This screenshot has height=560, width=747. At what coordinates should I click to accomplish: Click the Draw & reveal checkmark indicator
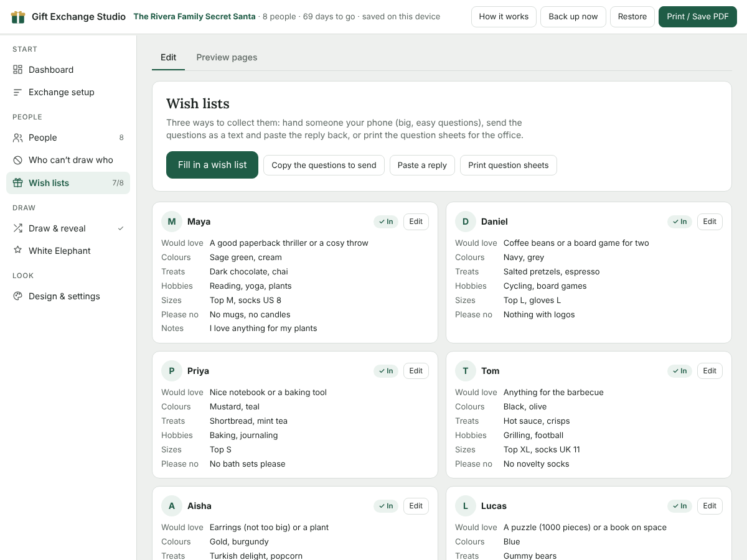click(121, 228)
